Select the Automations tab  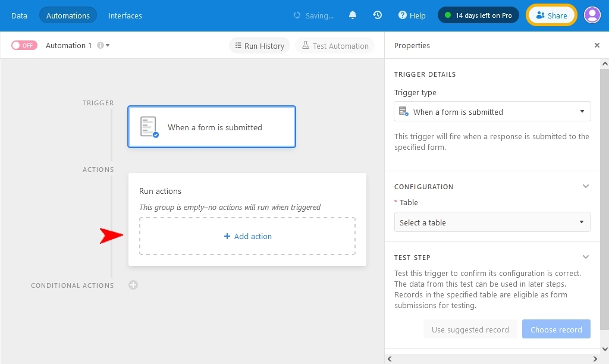68,15
